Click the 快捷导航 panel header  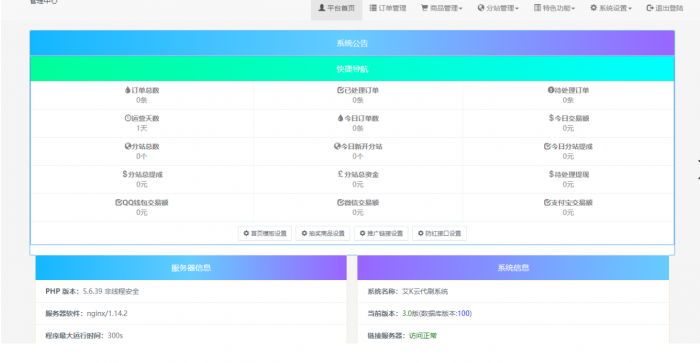352,69
